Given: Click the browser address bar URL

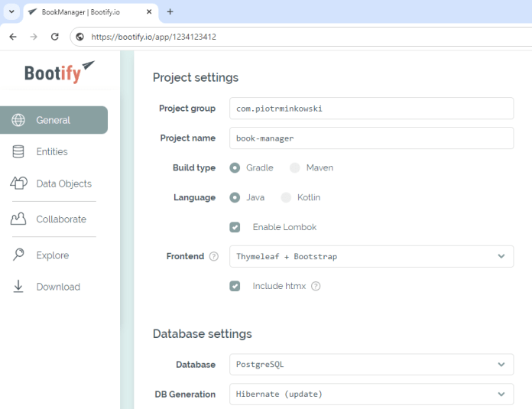Looking at the screenshot, I should pos(154,37).
